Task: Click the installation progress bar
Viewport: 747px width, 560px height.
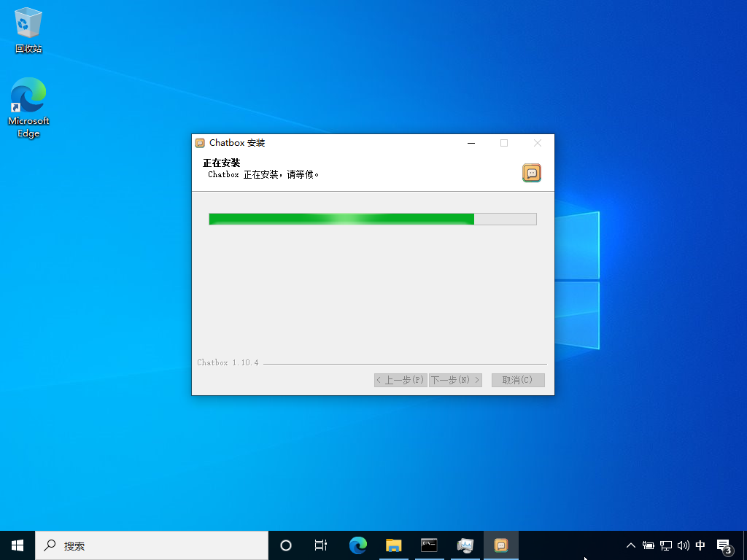Action: click(x=373, y=219)
